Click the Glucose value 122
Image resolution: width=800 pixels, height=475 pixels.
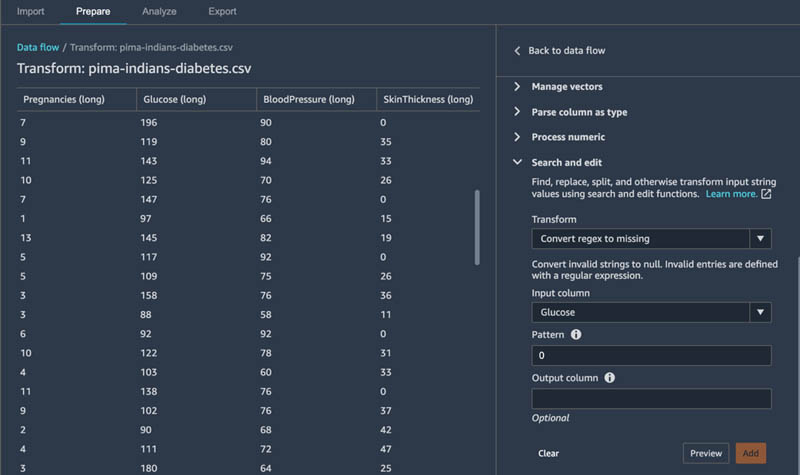(149, 353)
